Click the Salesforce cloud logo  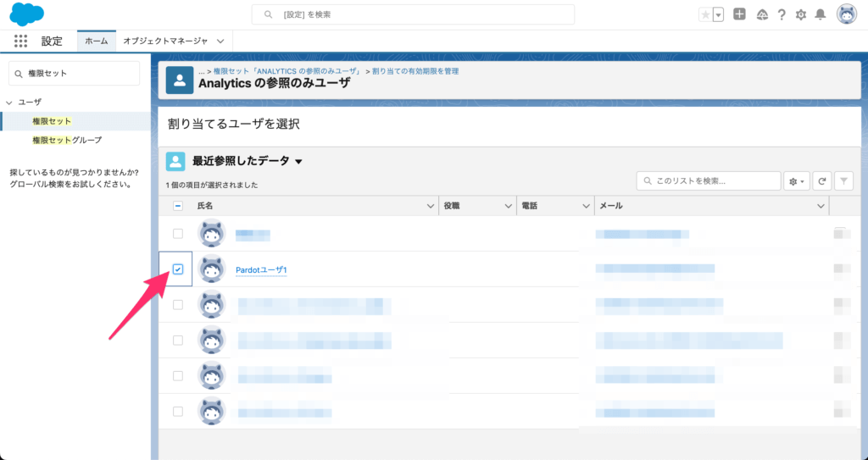click(x=26, y=14)
